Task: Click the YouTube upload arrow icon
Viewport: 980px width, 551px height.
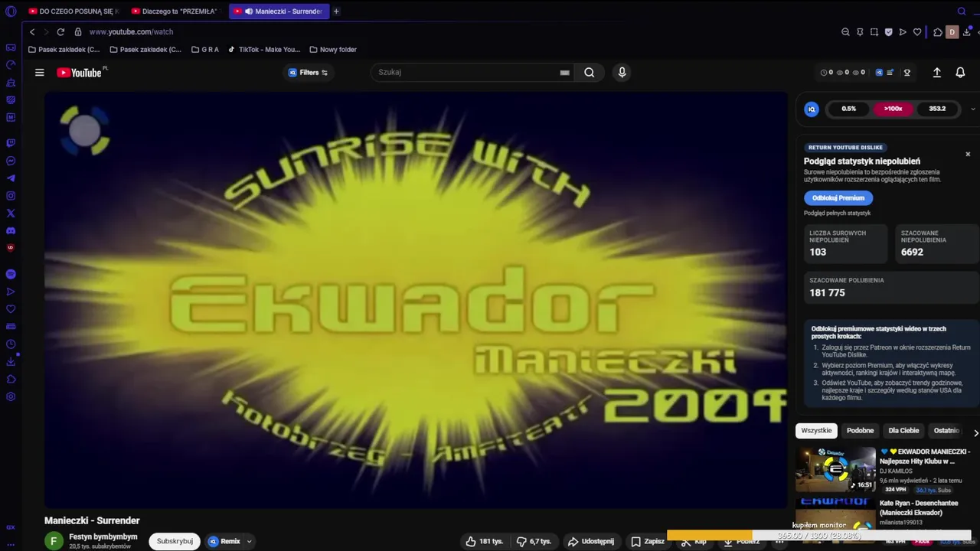Action: click(936, 73)
